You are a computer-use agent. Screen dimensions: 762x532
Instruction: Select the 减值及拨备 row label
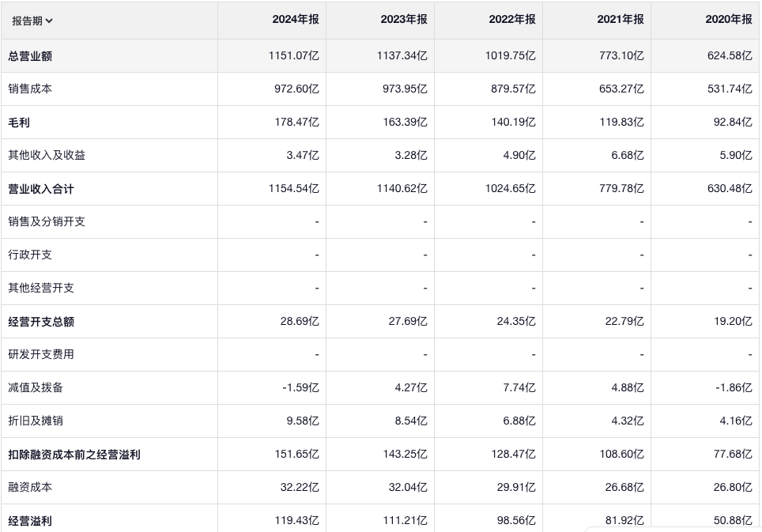point(36,388)
